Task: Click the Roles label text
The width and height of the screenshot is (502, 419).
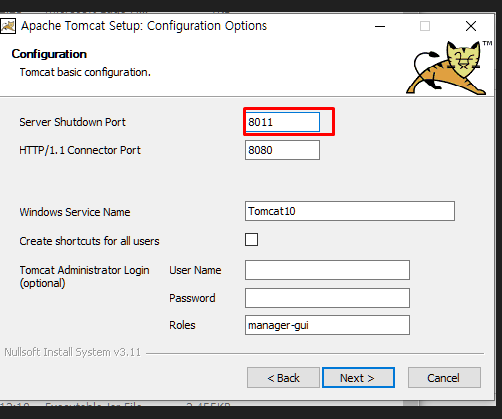Action: click(182, 325)
